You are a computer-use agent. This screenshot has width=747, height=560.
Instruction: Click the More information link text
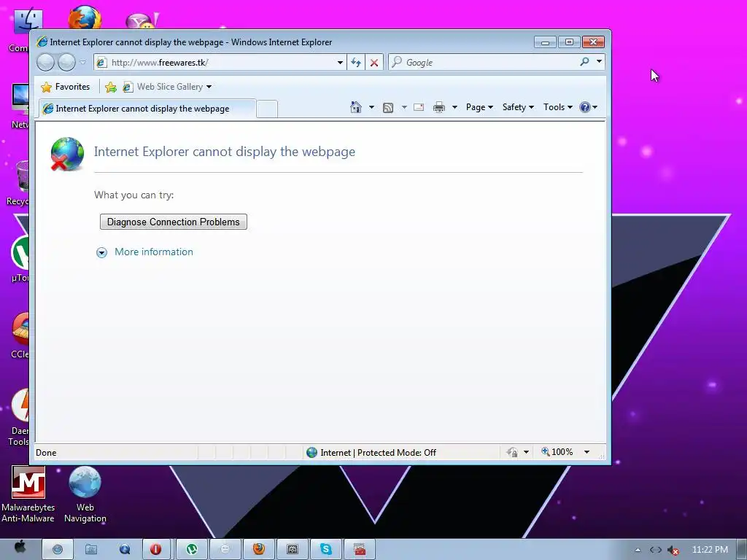[x=154, y=252]
